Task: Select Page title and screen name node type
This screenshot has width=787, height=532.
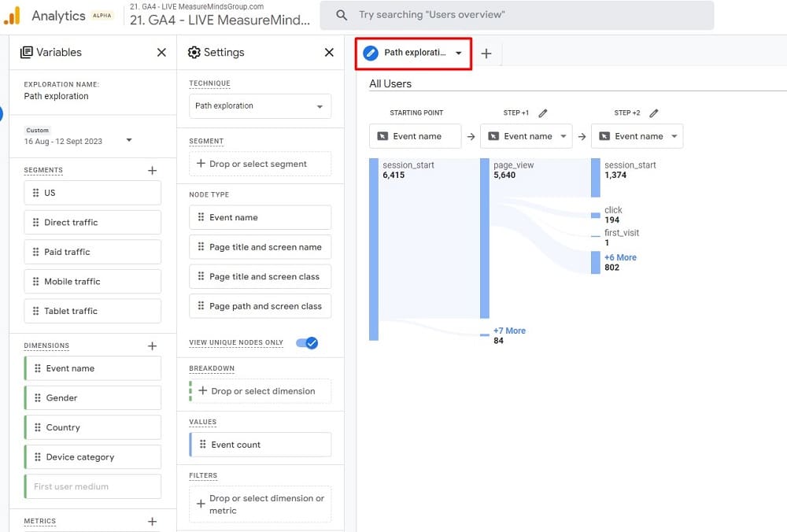Action: (260, 247)
